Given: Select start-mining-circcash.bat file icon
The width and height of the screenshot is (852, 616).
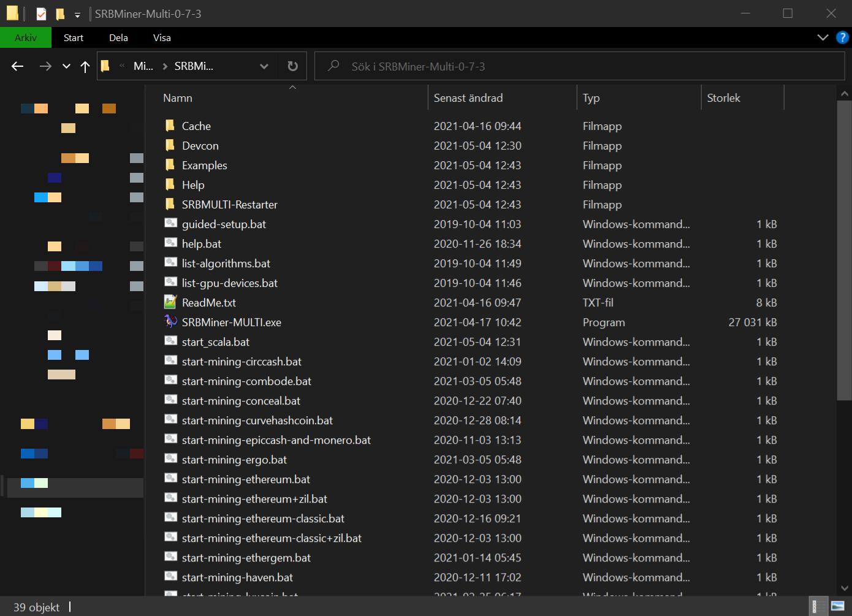Looking at the screenshot, I should coord(170,361).
